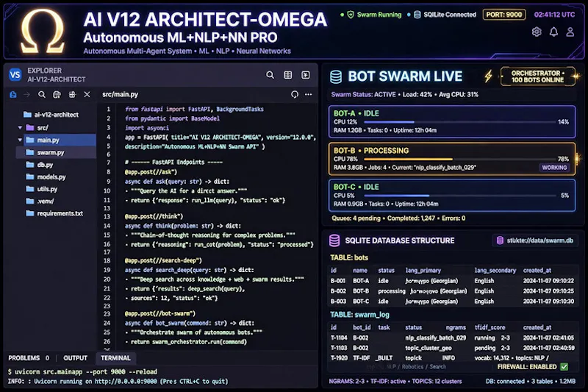Click the WORKING badge on BOT-B
Screen dimensions: 588x392
click(x=554, y=168)
